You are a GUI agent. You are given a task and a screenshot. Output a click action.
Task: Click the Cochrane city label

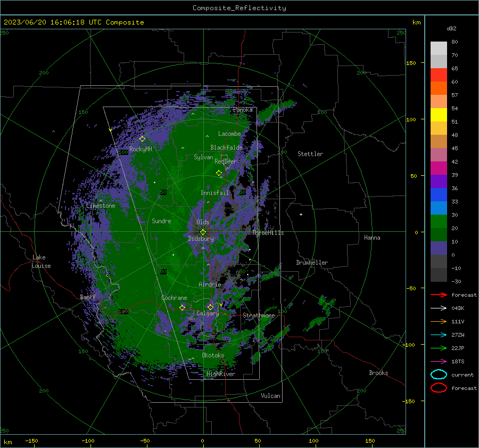point(174,298)
